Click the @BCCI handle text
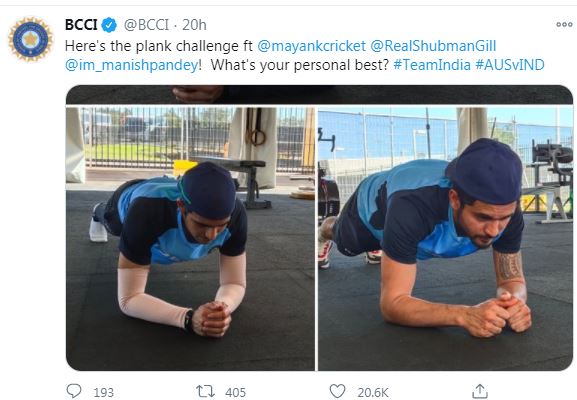 coord(146,25)
